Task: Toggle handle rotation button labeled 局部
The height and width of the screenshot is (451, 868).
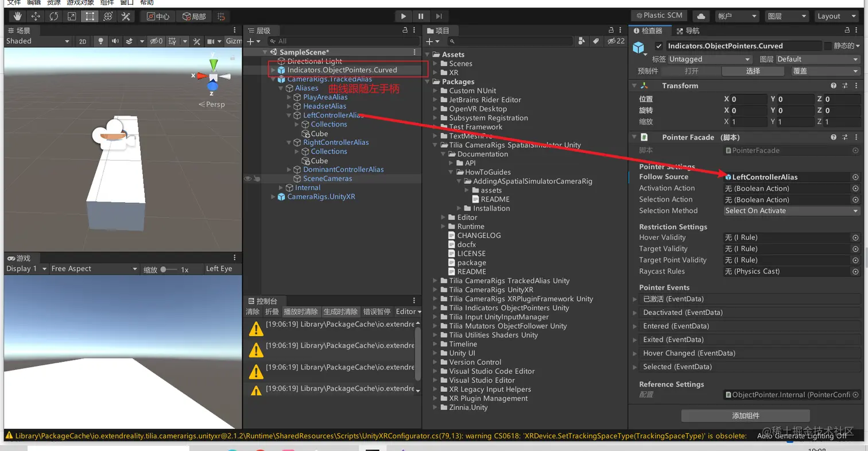Action: point(193,16)
